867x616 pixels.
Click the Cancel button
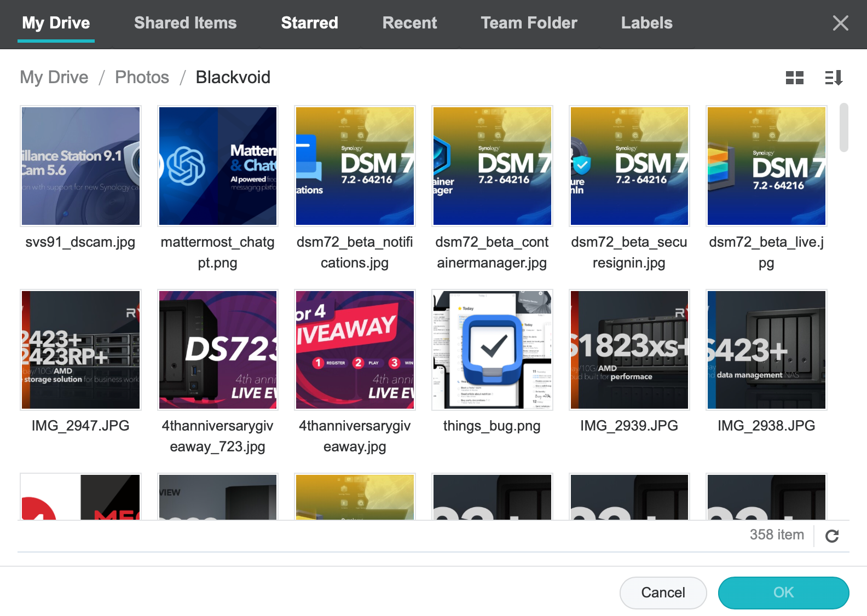coord(663,592)
